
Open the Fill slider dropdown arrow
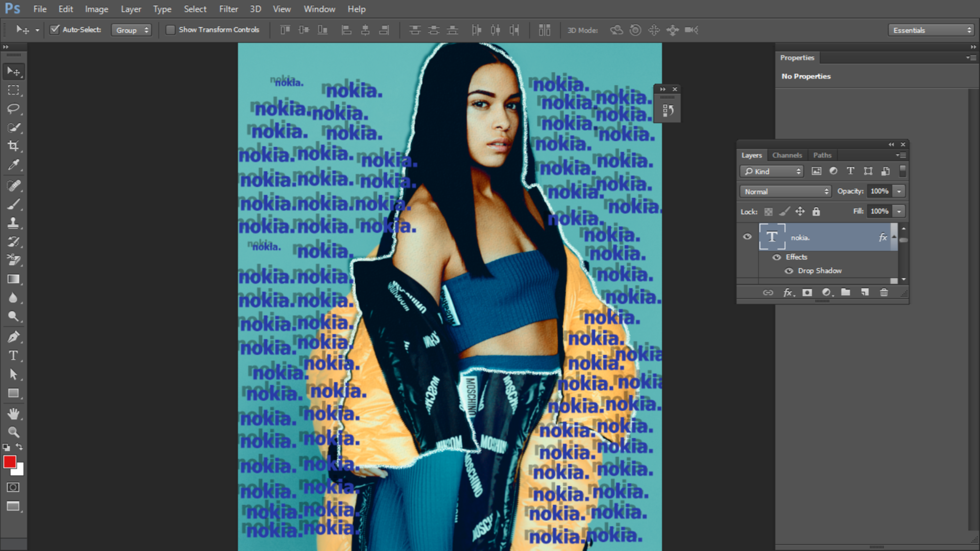(x=899, y=211)
